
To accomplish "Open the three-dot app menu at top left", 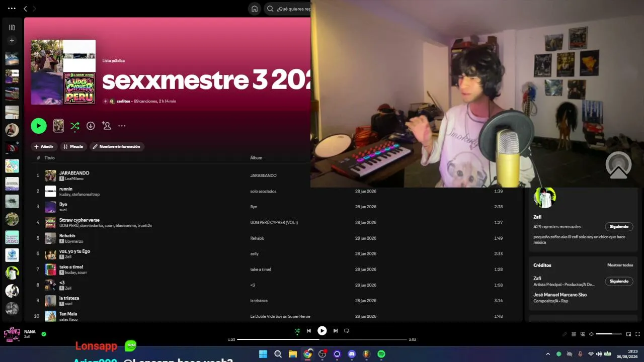I will [x=12, y=9].
